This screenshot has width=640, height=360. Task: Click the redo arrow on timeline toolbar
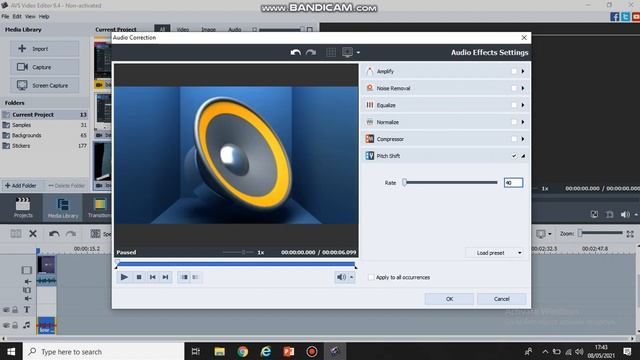click(71, 233)
